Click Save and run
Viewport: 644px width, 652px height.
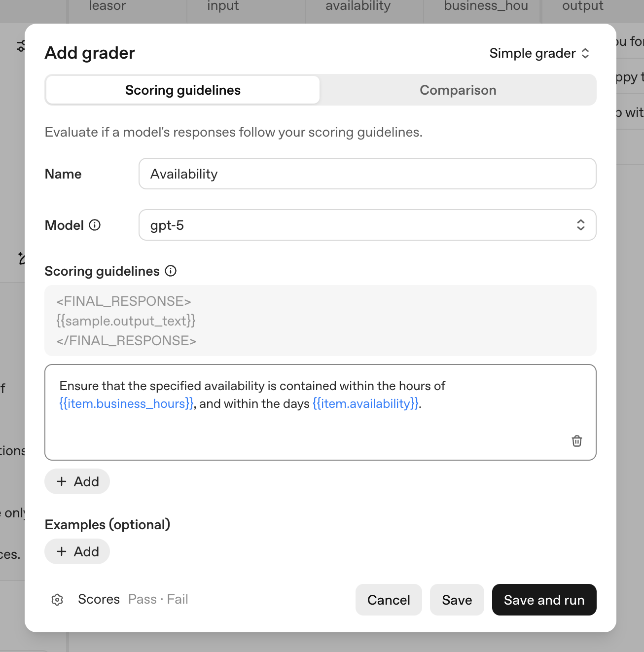(544, 600)
